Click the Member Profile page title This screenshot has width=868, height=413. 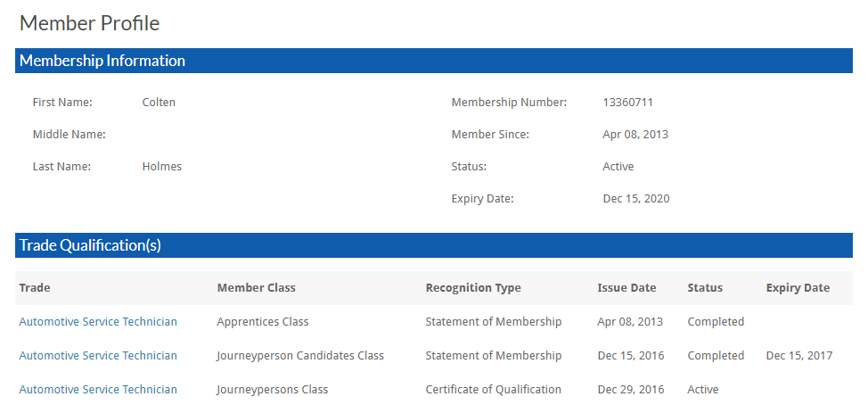tap(90, 23)
